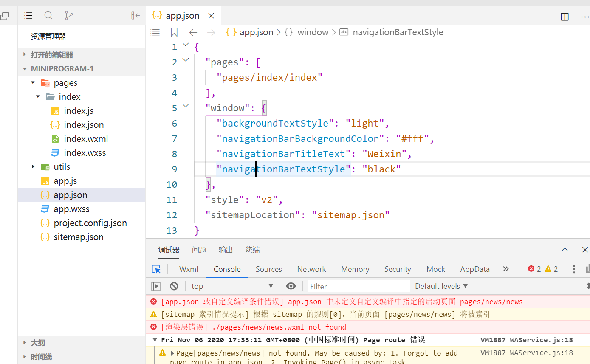This screenshot has height=364, width=590.
Task: Expand the 时间线 timeline section
Action: click(82, 357)
